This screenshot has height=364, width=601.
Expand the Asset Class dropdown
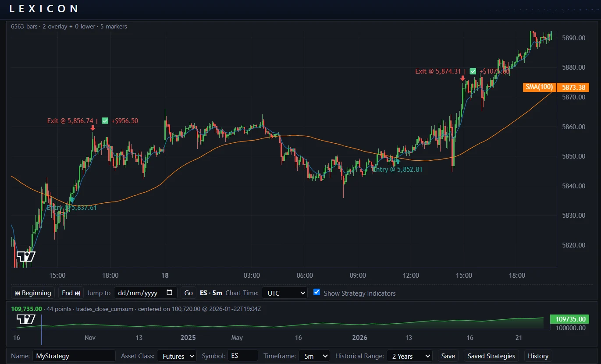click(177, 356)
